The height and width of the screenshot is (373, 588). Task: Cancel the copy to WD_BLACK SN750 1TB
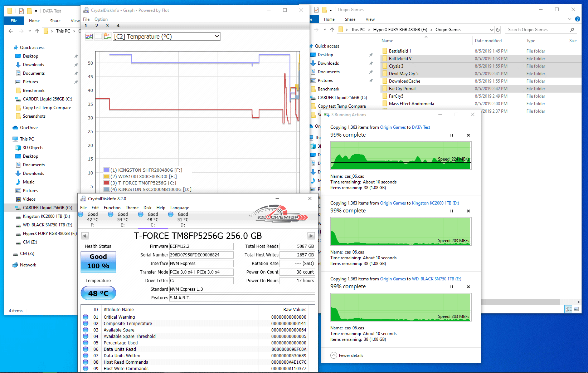468,287
